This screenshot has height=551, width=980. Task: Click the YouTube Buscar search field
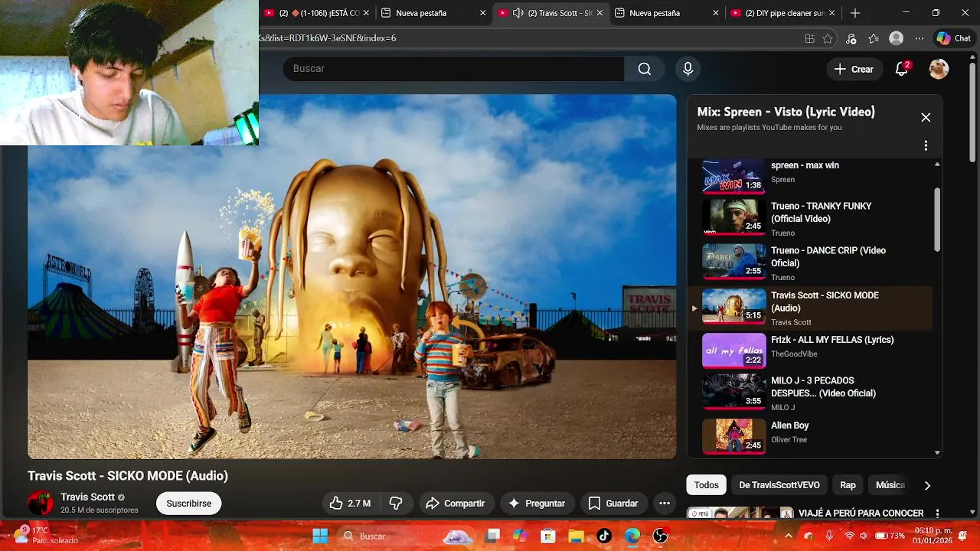pyautogui.click(x=453, y=69)
